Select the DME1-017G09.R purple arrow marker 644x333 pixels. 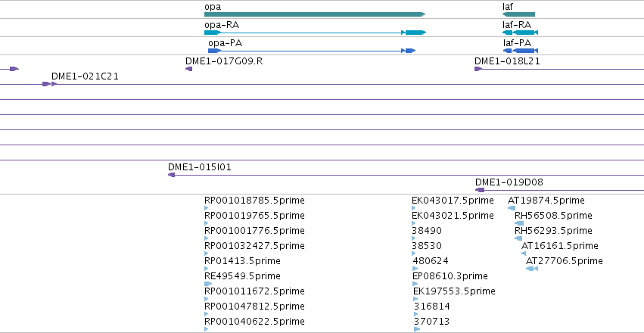pyautogui.click(x=189, y=69)
